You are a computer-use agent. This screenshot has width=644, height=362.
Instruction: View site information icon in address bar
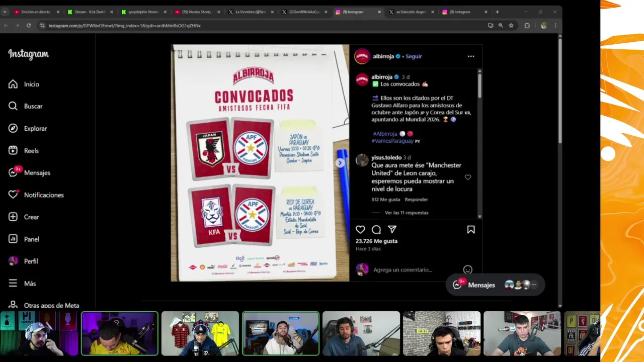(42, 25)
